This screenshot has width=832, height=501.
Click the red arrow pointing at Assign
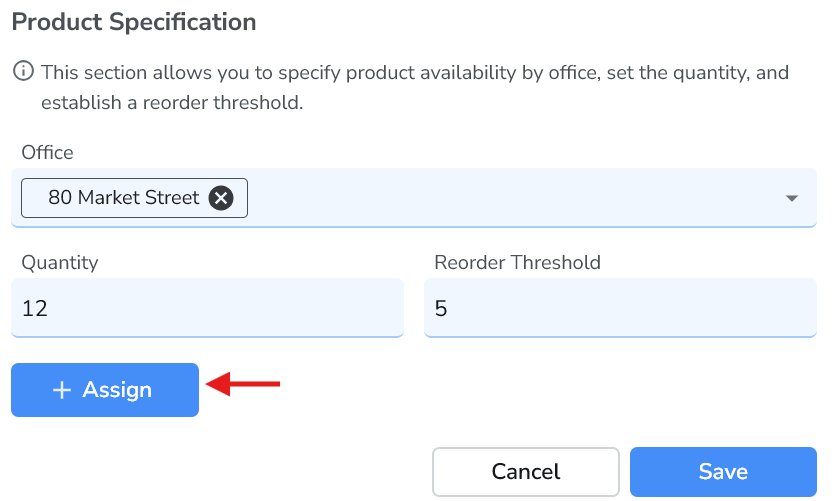pos(243,382)
